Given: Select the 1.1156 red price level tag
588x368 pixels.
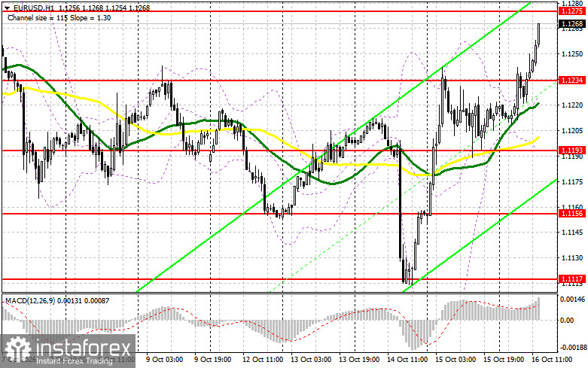Looking at the screenshot, I should [x=572, y=214].
